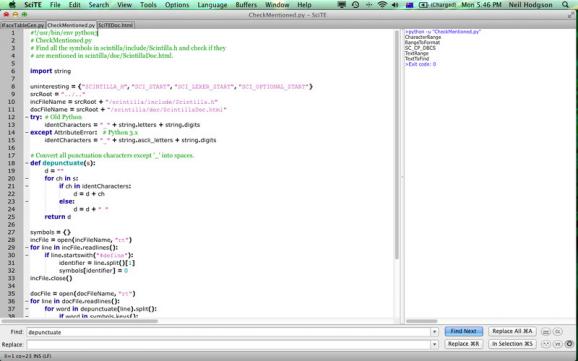Screen dimensions: 578x361
Task: Click the Neil Hodgson user menu
Action: coord(530,5)
